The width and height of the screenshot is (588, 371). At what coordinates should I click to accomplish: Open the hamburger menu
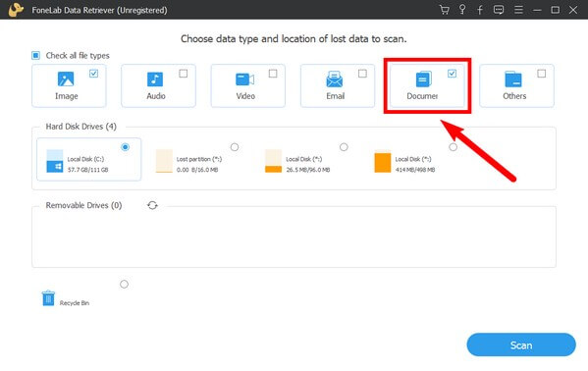(x=518, y=10)
